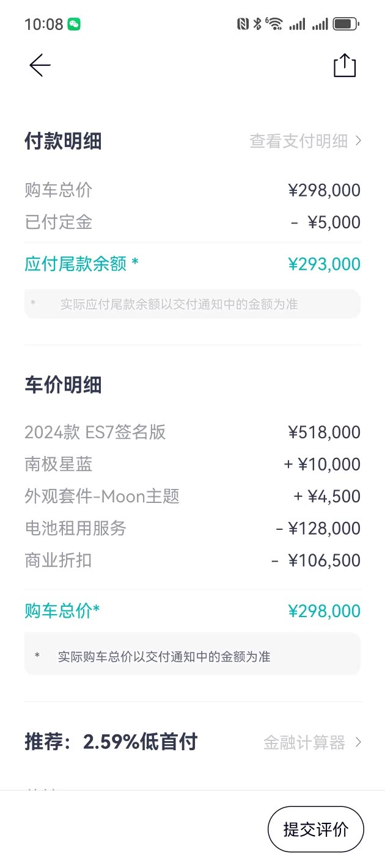Tap the battery status icon

pos(346,24)
